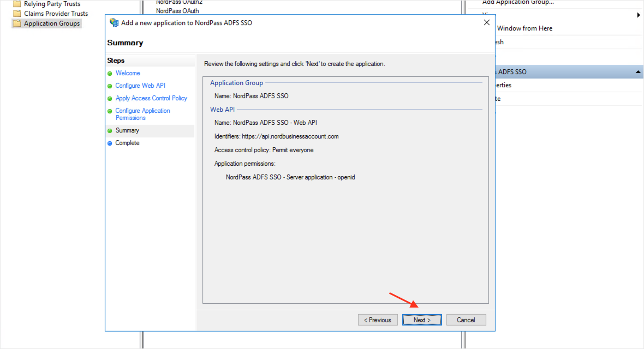Click the Next button to create the application
This screenshot has width=644, height=349.
tap(422, 320)
